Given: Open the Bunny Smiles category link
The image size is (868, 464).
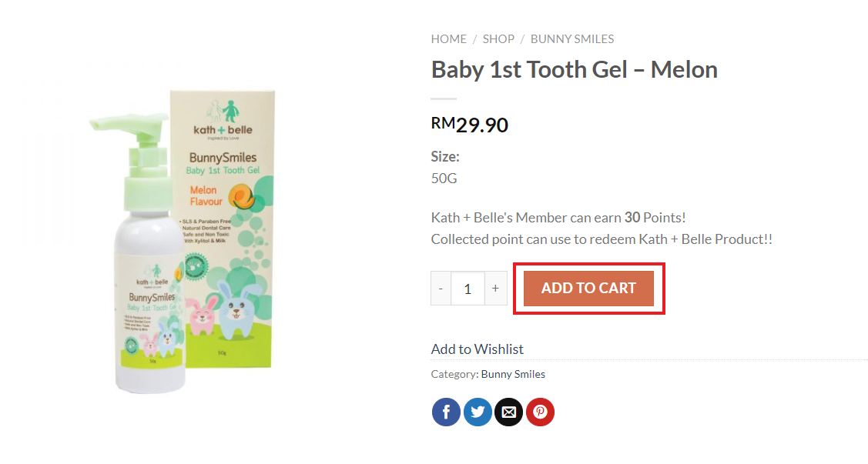Looking at the screenshot, I should click(513, 374).
